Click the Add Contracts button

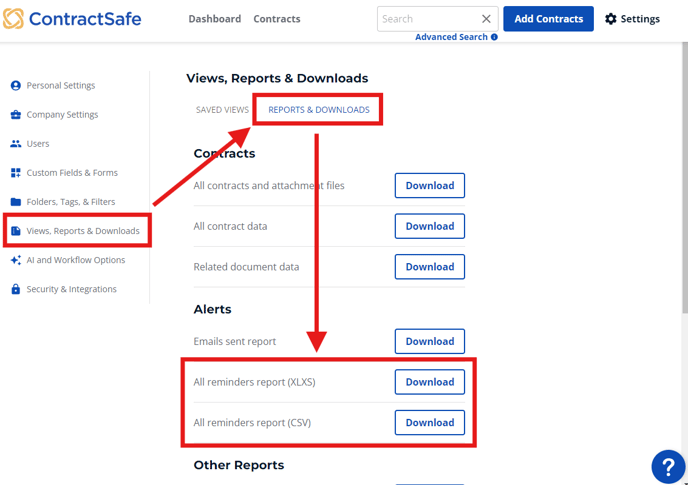point(548,19)
